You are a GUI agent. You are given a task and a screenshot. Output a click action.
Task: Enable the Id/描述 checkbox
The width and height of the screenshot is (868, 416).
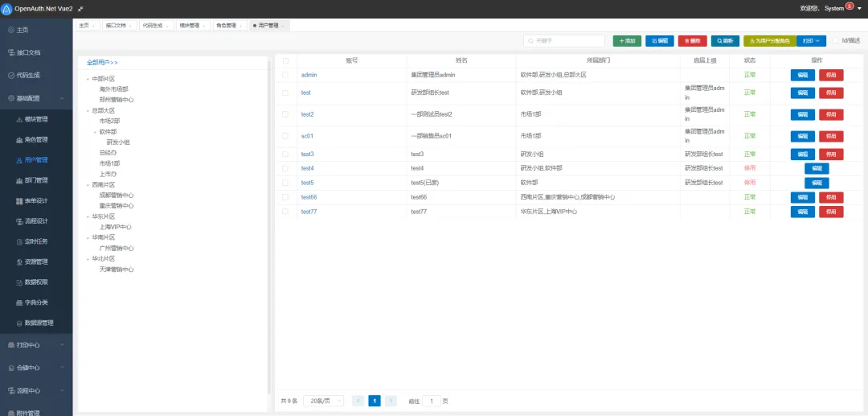pyautogui.click(x=835, y=40)
